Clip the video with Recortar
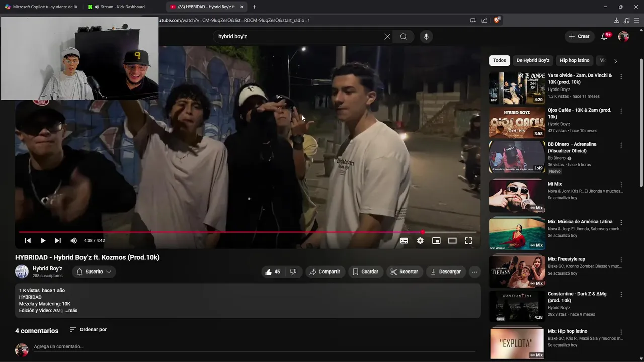This screenshot has height=362, width=644. click(x=405, y=271)
